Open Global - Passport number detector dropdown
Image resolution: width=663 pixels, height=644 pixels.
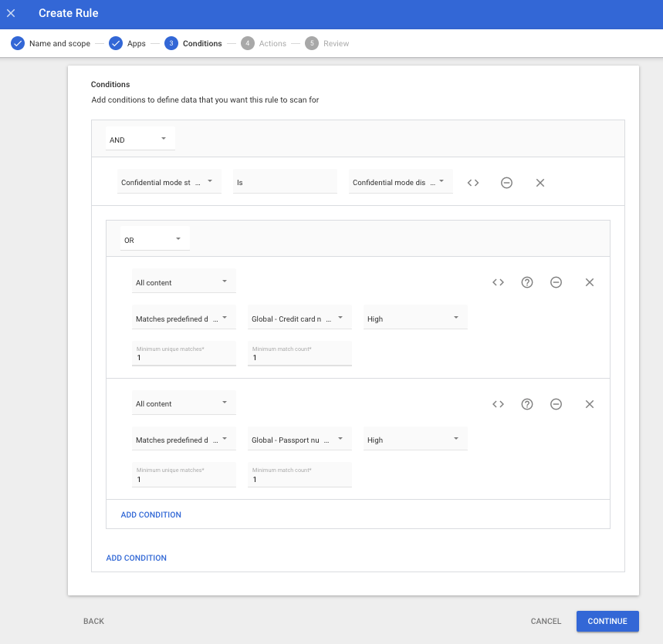click(299, 439)
